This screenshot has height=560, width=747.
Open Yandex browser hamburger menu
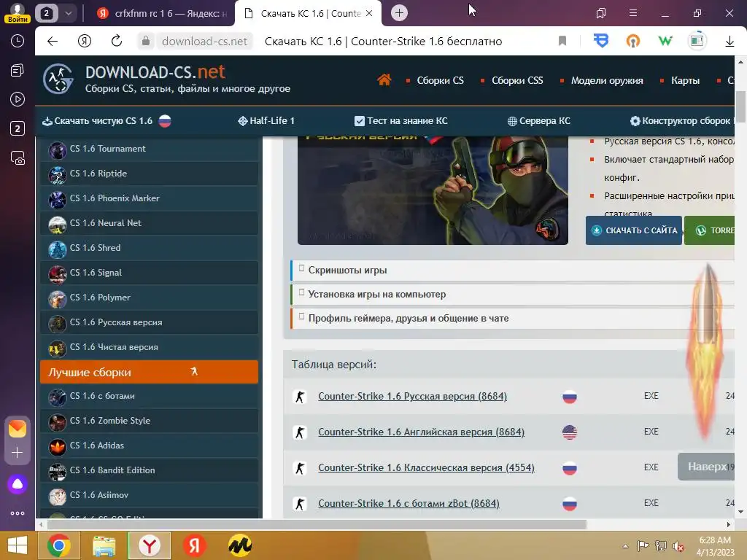632,13
